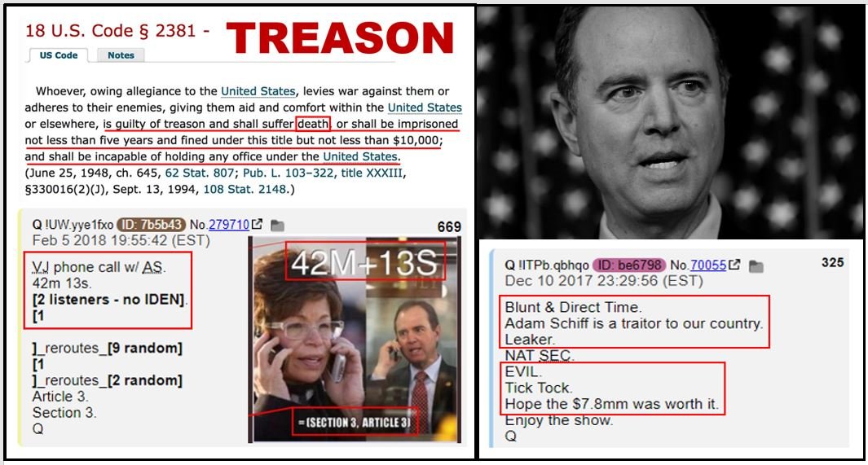868x465 pixels.
Task: Switch to the US Code tab
Action: [59, 55]
